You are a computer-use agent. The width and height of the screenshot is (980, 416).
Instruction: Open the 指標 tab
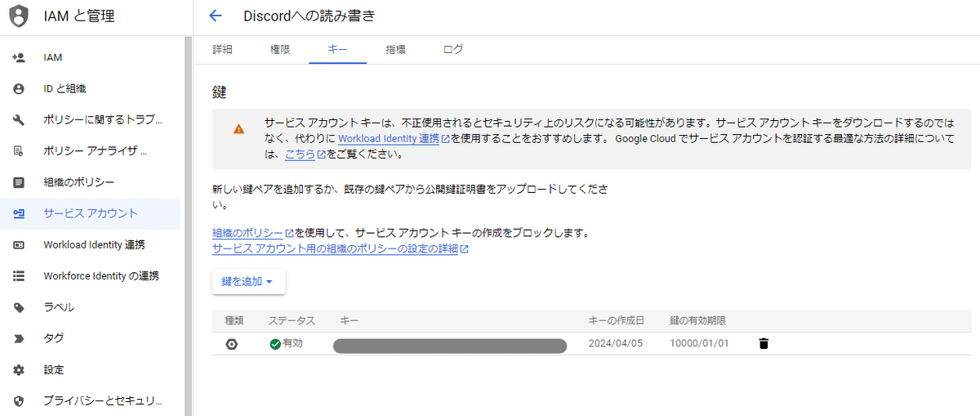pyautogui.click(x=396, y=49)
